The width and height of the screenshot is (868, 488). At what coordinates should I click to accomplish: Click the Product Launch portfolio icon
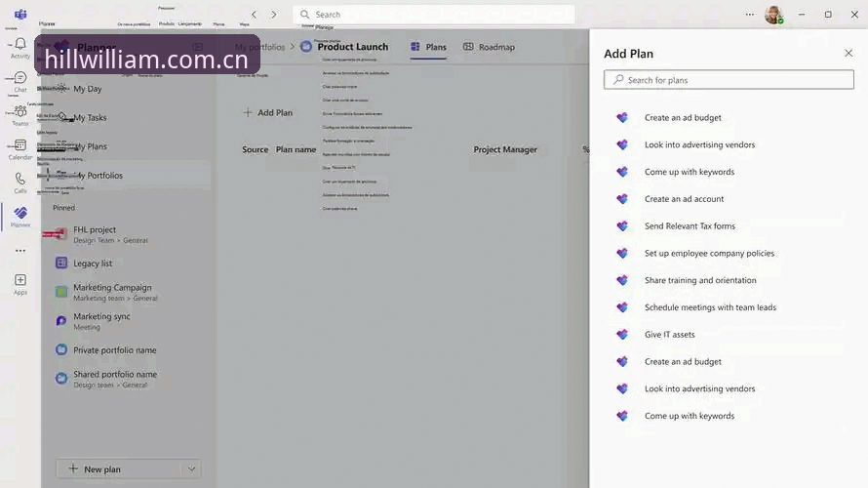[306, 47]
